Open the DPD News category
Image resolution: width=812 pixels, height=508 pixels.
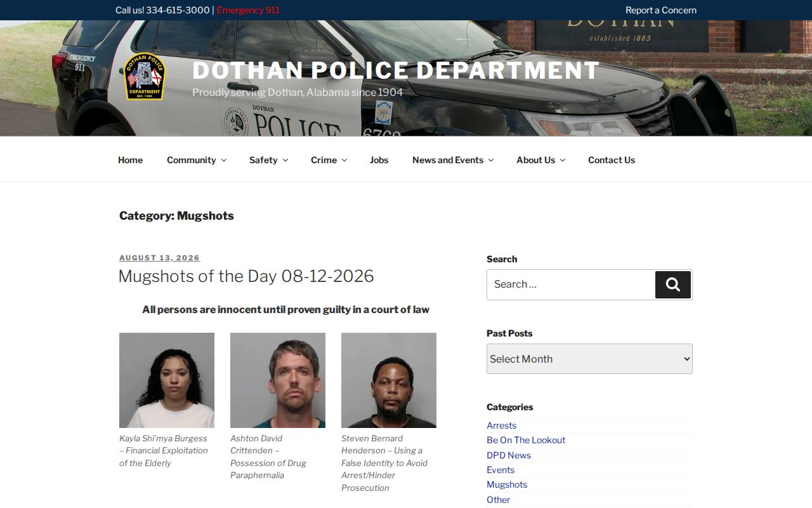(509, 455)
